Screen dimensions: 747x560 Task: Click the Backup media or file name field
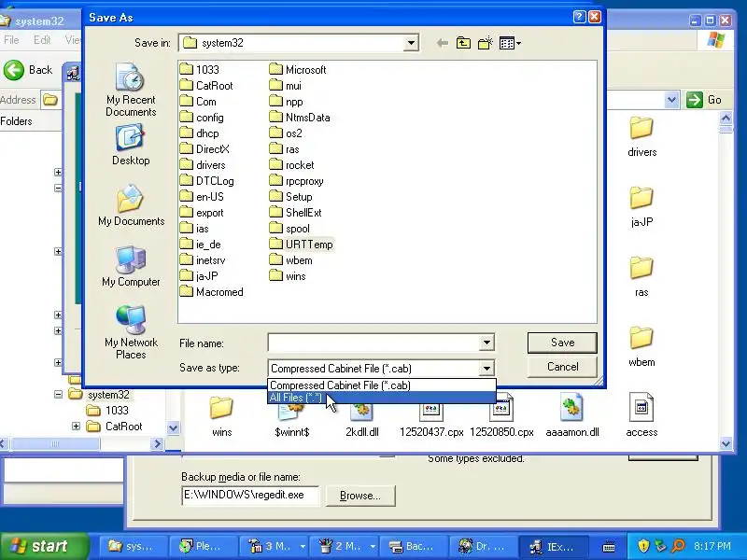coord(250,496)
